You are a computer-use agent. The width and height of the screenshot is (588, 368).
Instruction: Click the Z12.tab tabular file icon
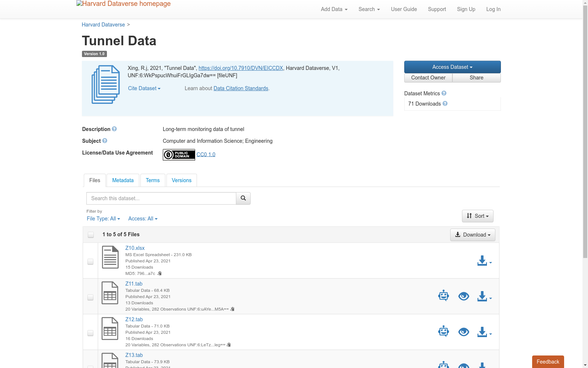[x=110, y=329]
